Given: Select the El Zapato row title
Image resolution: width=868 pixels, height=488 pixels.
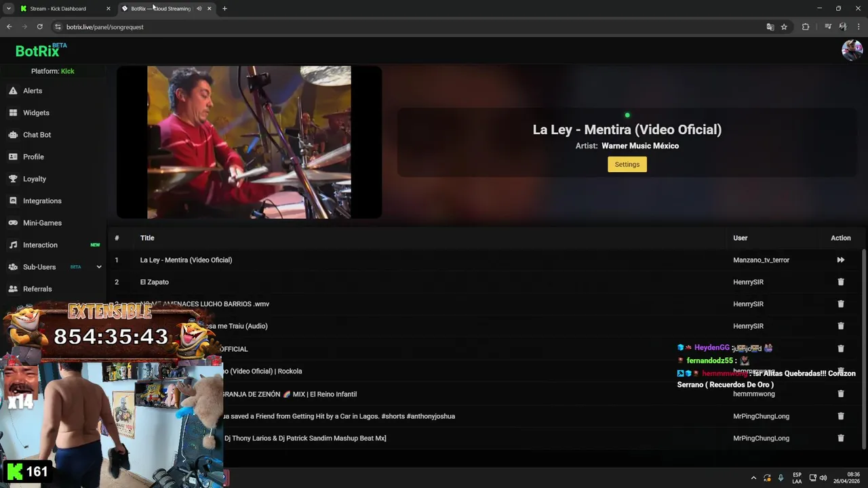Looking at the screenshot, I should point(154,282).
